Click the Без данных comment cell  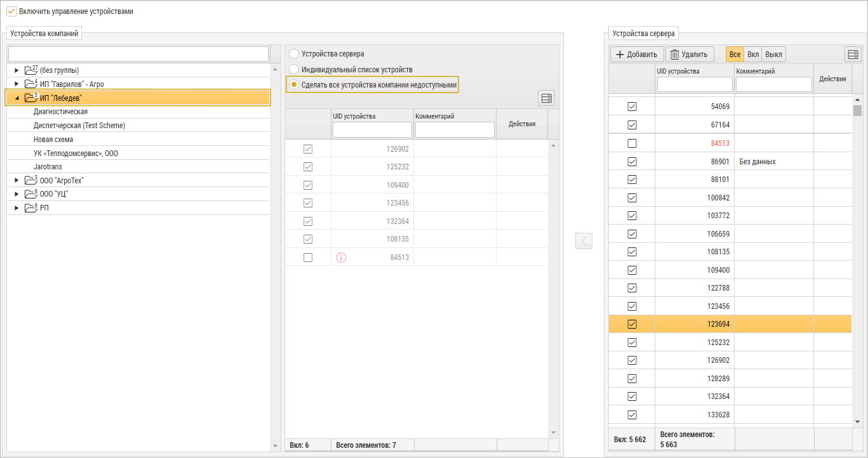pyautogui.click(x=773, y=162)
